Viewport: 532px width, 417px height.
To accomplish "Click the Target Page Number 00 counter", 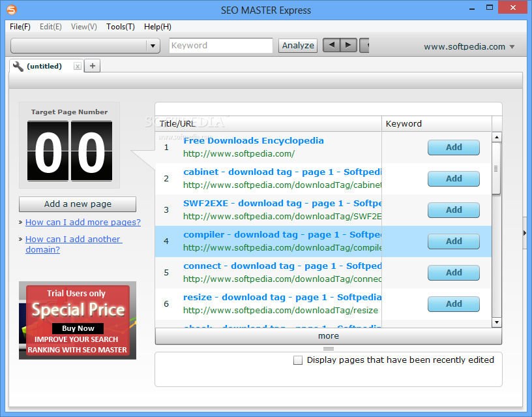I will point(70,151).
